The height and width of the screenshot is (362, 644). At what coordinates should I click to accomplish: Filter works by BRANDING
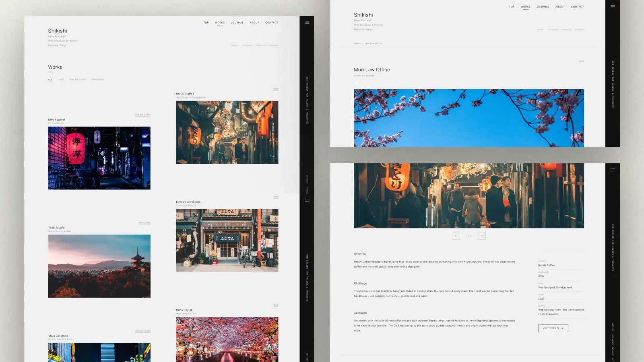pyautogui.click(x=98, y=79)
